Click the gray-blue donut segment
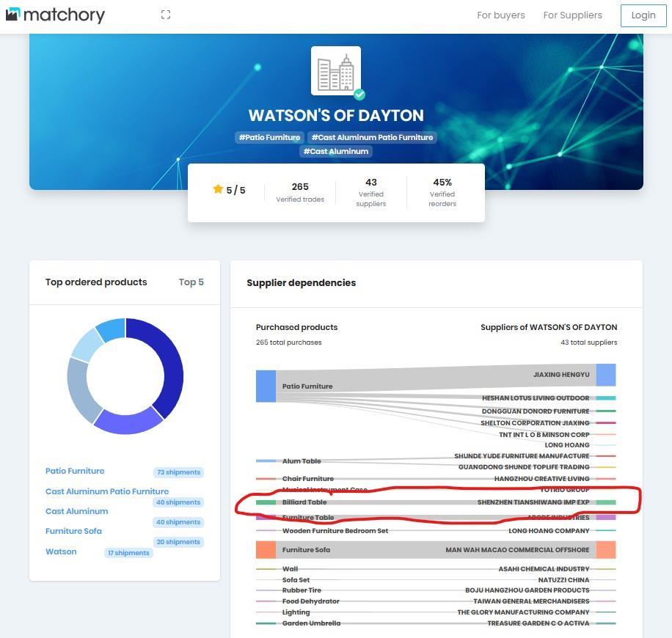 [x=81, y=390]
